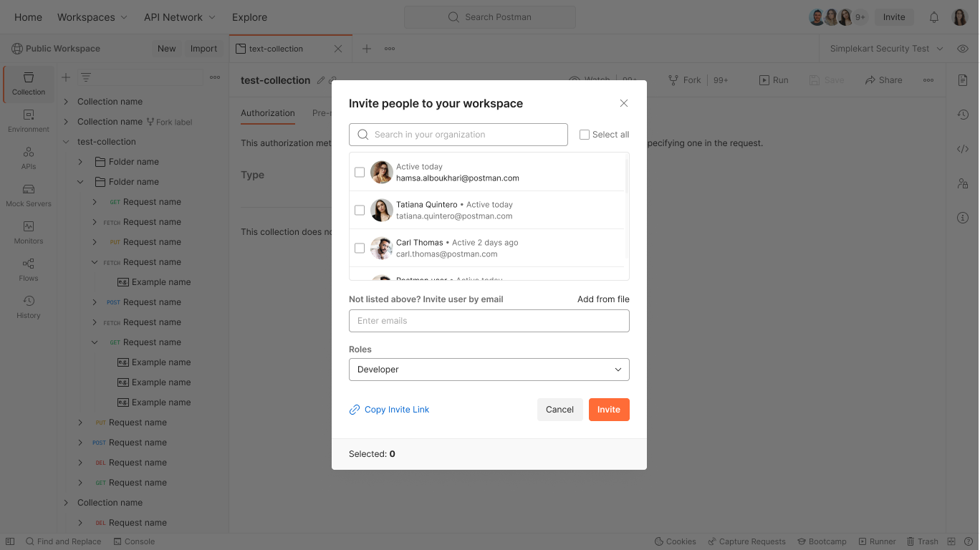Image resolution: width=980 pixels, height=550 pixels.
Task: Collapse the test-collection tree item
Action: tap(66, 142)
